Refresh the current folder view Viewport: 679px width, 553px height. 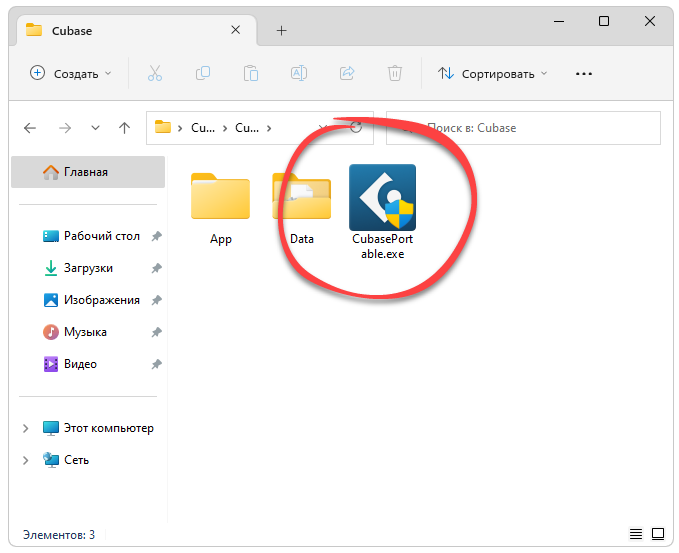(x=356, y=127)
